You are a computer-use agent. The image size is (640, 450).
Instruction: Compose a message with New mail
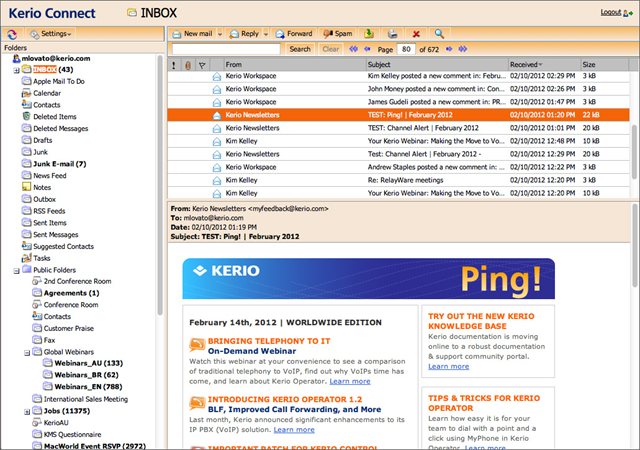coord(192,34)
